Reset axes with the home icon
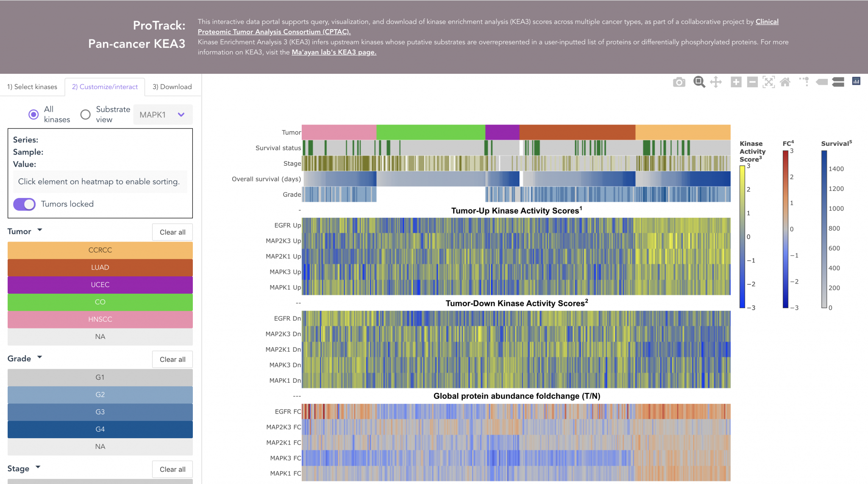Screen dimensions: 868x484 pyautogui.click(x=785, y=82)
